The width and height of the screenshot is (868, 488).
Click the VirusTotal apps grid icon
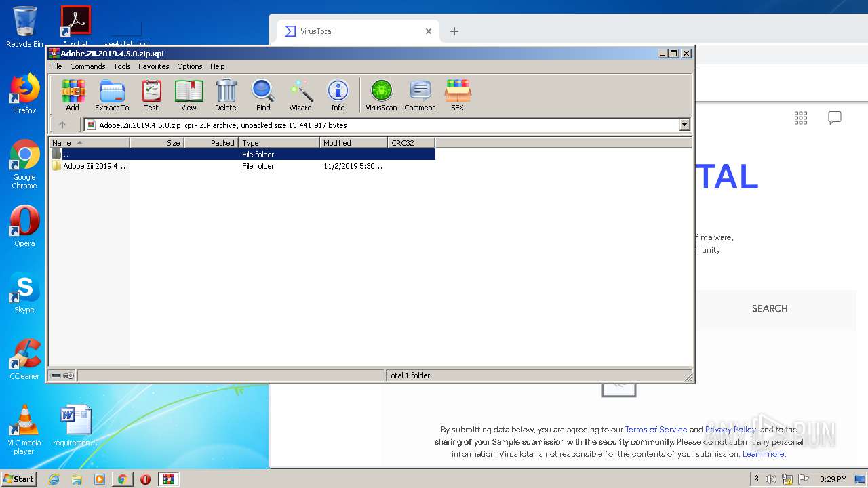(x=801, y=118)
